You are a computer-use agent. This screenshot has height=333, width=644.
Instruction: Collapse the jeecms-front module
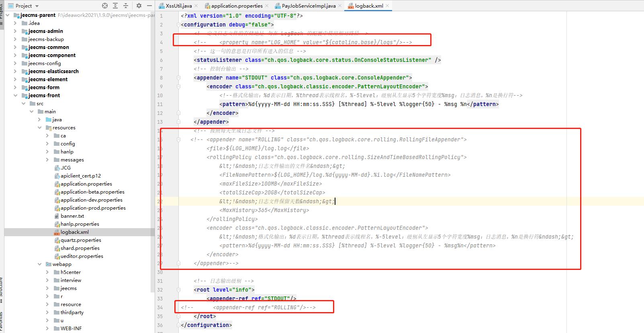coord(16,96)
